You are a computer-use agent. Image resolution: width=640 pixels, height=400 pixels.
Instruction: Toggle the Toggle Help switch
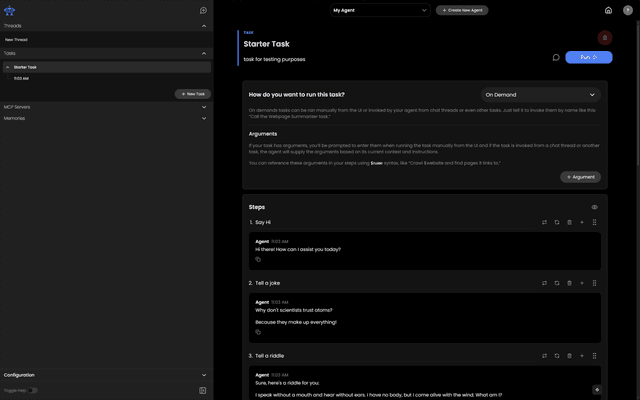click(x=33, y=390)
